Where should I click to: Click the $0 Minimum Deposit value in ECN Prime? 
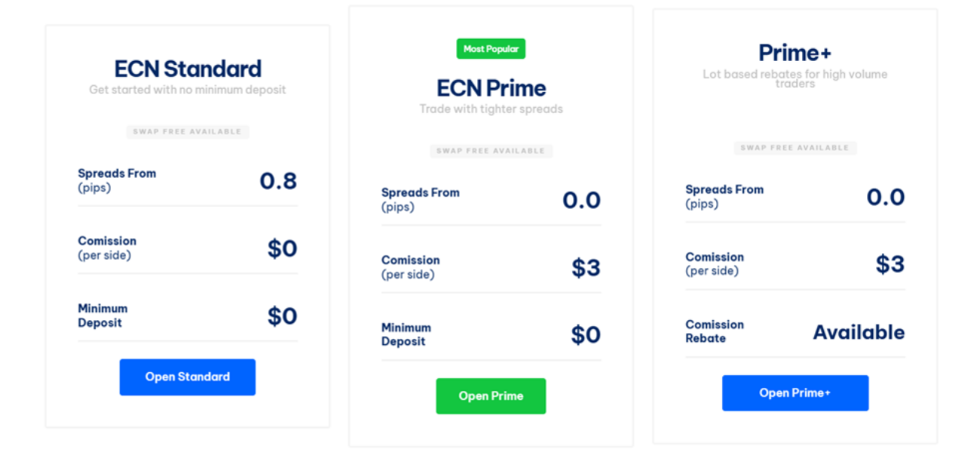[585, 334]
